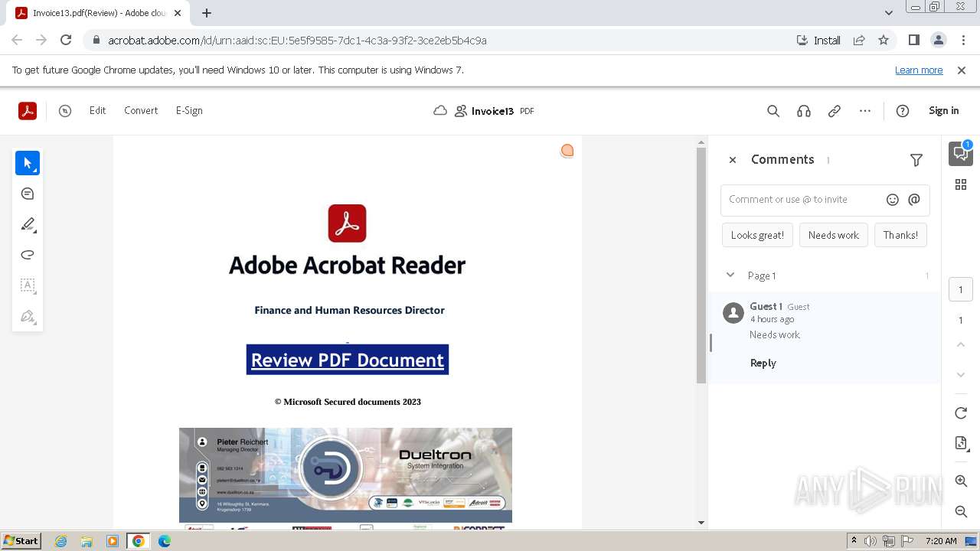Click the collapse handle of Comments panel
Image resolution: width=980 pixels, height=551 pixels.
pos(710,343)
